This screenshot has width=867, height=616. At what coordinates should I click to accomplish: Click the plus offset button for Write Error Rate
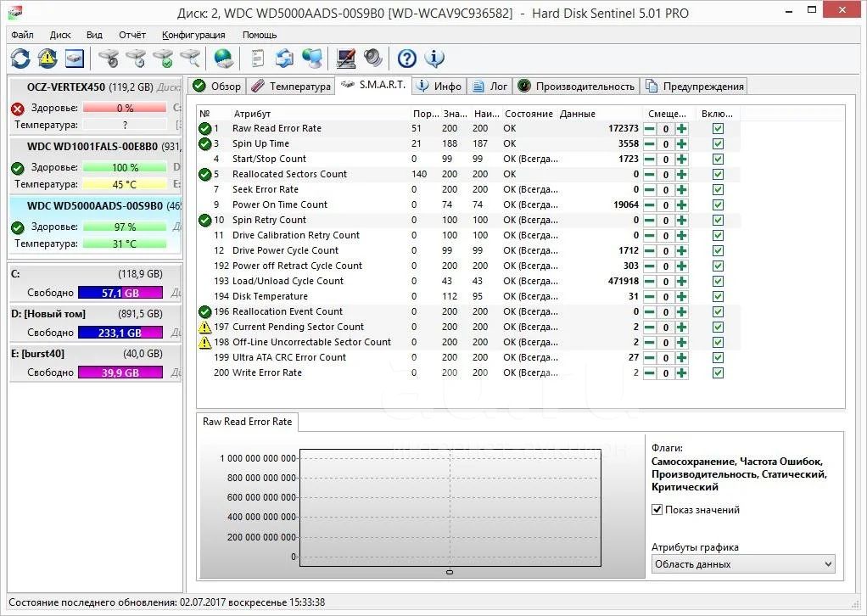[x=682, y=372]
